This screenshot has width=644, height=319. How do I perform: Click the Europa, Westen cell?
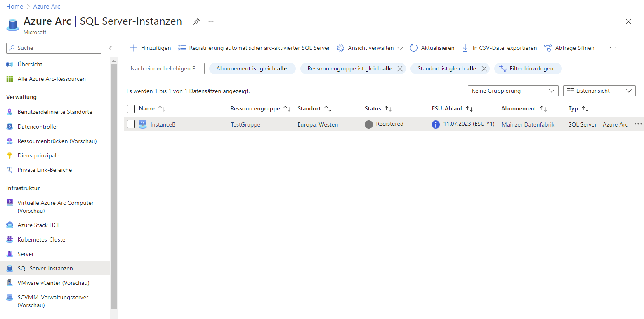[318, 124]
